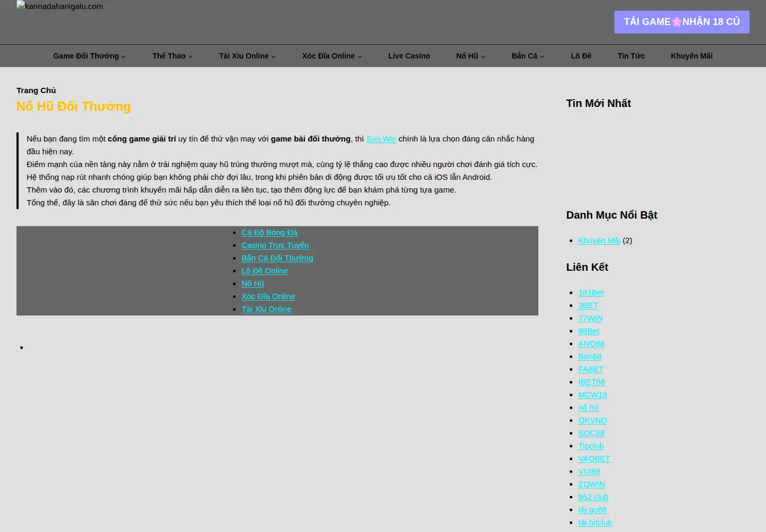Open the ANO88 link
This screenshot has height=532, width=766.
coord(592,344)
